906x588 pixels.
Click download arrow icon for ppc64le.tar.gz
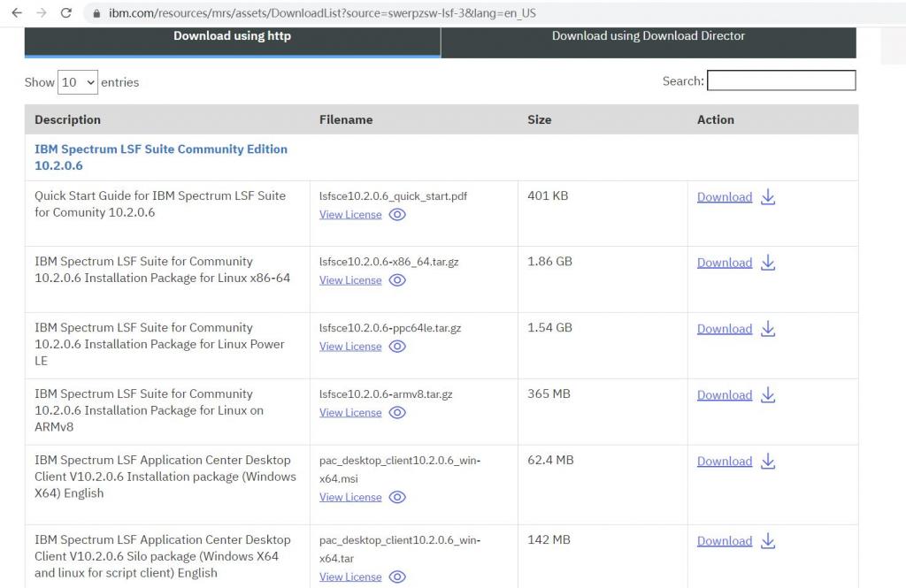[768, 329]
